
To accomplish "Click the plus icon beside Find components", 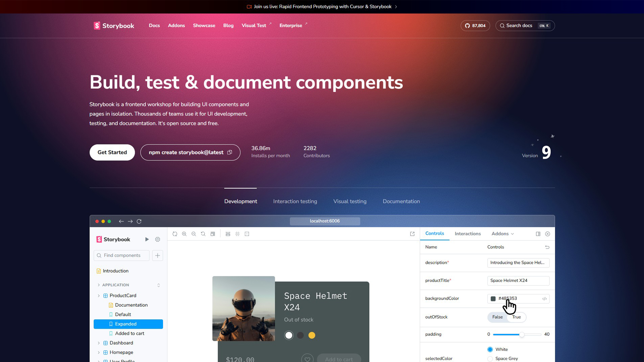I will (157, 255).
